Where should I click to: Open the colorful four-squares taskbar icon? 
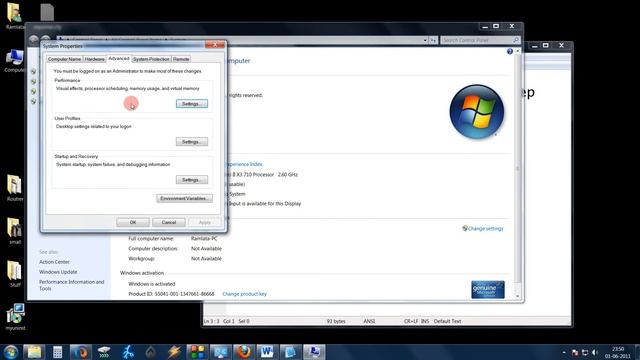[198, 352]
